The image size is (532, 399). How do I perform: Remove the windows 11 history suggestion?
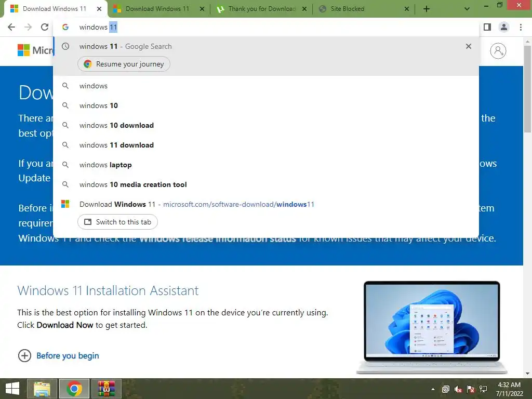pos(469,46)
